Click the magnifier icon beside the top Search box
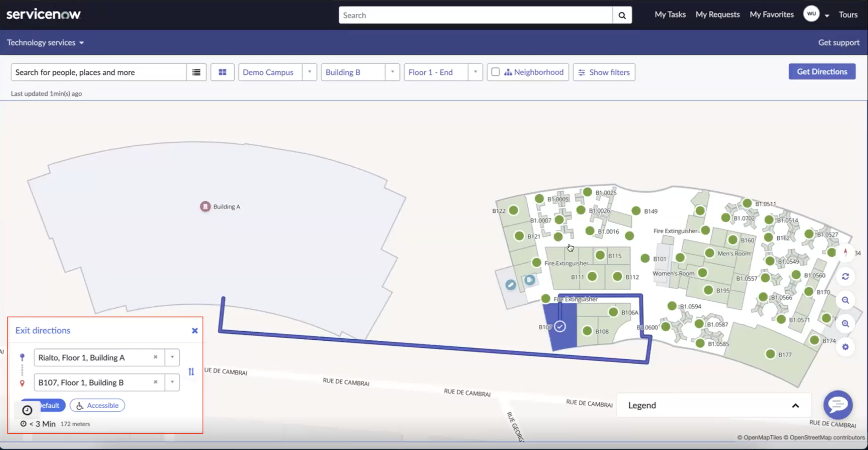The width and height of the screenshot is (868, 450). pyautogui.click(x=622, y=15)
